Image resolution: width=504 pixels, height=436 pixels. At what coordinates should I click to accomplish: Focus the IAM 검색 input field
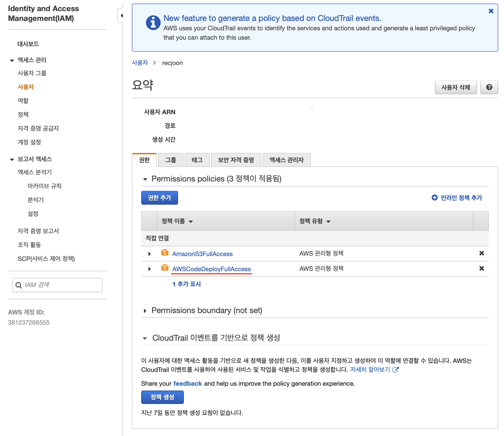tap(57, 285)
